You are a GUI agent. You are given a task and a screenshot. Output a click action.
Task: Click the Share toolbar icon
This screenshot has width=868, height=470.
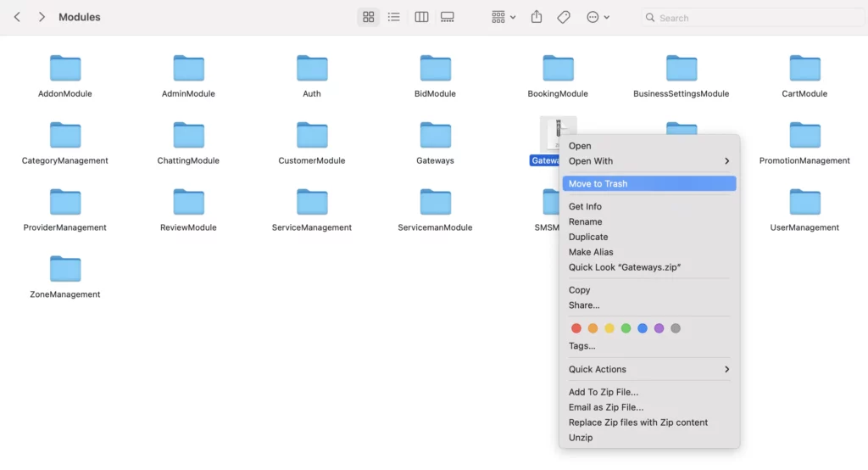[537, 17]
